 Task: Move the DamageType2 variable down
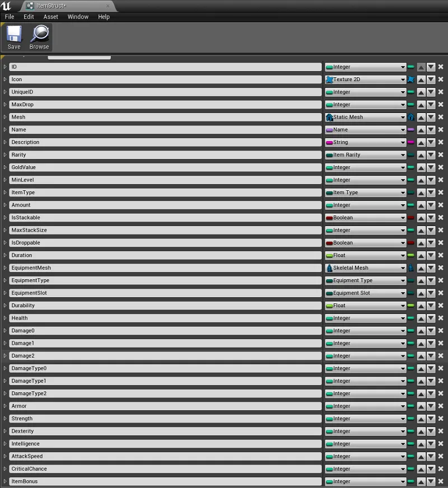pos(431,393)
